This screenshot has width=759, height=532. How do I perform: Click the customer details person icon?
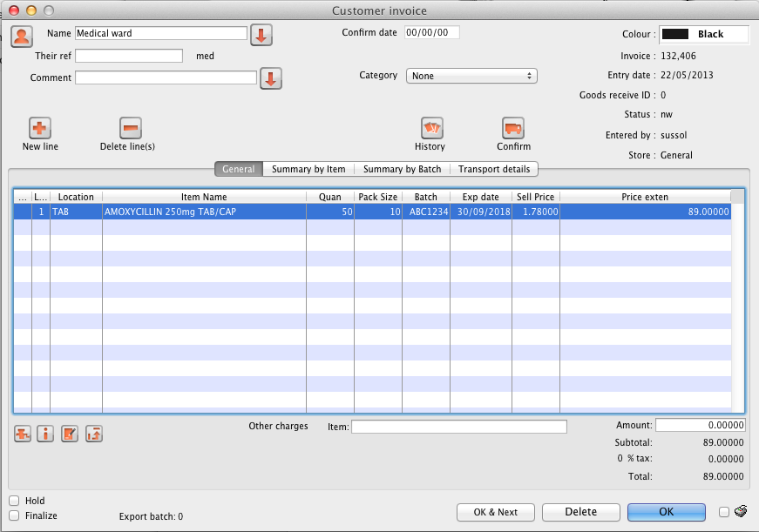coord(22,36)
